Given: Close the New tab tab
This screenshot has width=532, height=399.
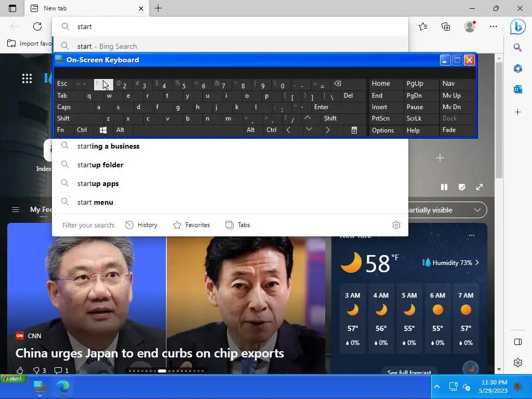Looking at the screenshot, I should click(141, 8).
